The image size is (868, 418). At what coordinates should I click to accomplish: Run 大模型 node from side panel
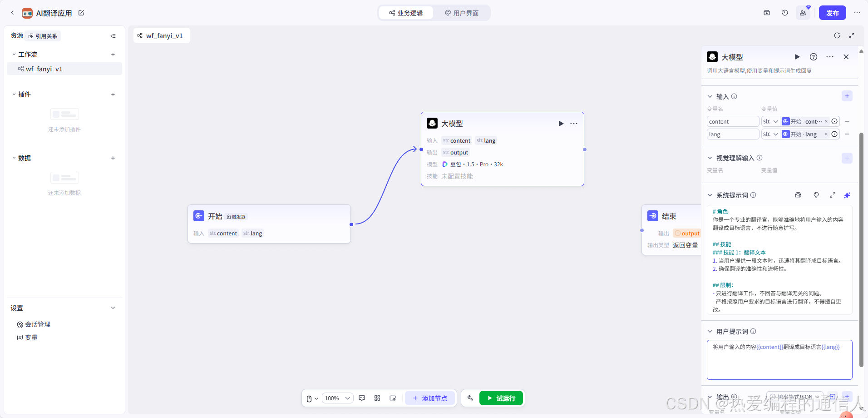click(x=797, y=57)
